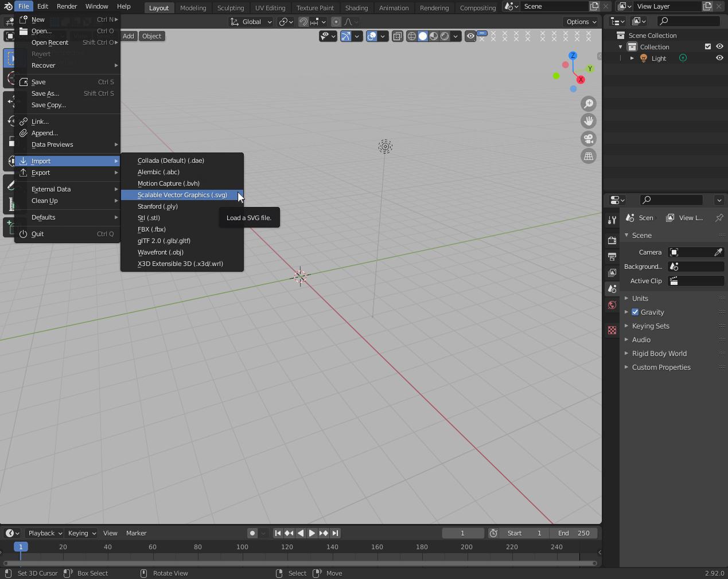The width and height of the screenshot is (728, 579).
Task: Select rendered viewport shading
Action: pos(445,36)
